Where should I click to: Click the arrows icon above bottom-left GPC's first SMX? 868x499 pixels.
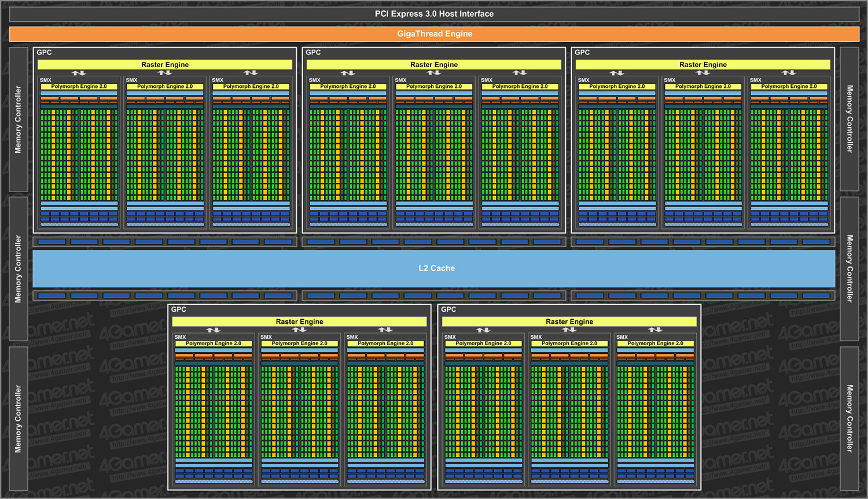pyautogui.click(x=214, y=330)
